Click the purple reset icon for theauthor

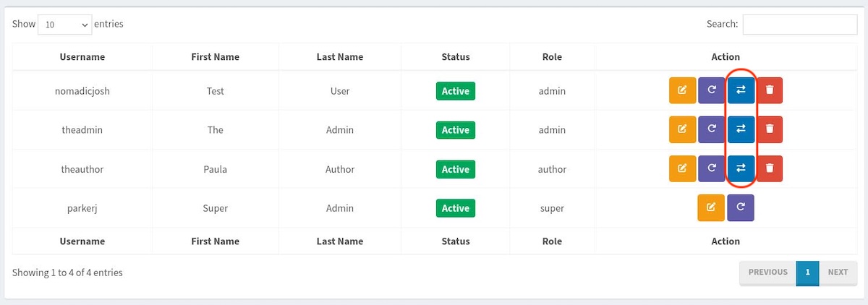tap(712, 168)
